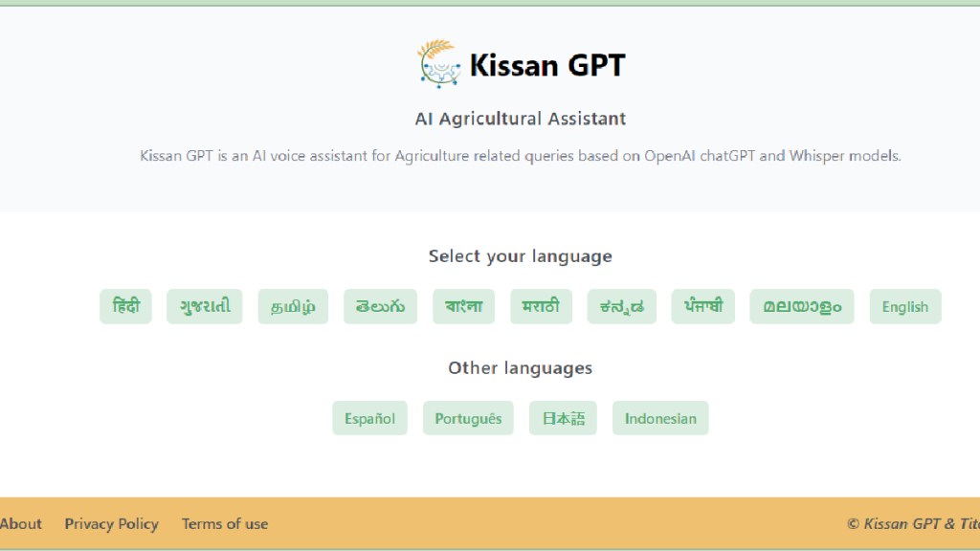Pick Telugu (తెలుగు) language button
This screenshot has height=551, width=980.
380,307
